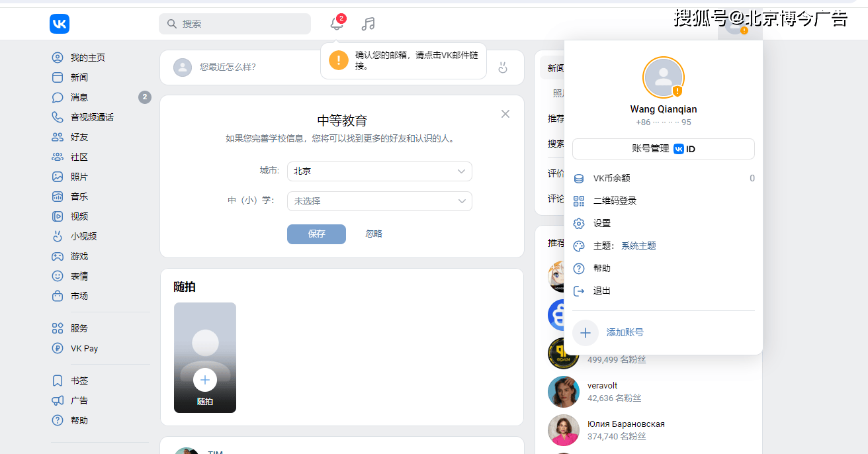Click the 保存 button in the education form

tap(316, 234)
